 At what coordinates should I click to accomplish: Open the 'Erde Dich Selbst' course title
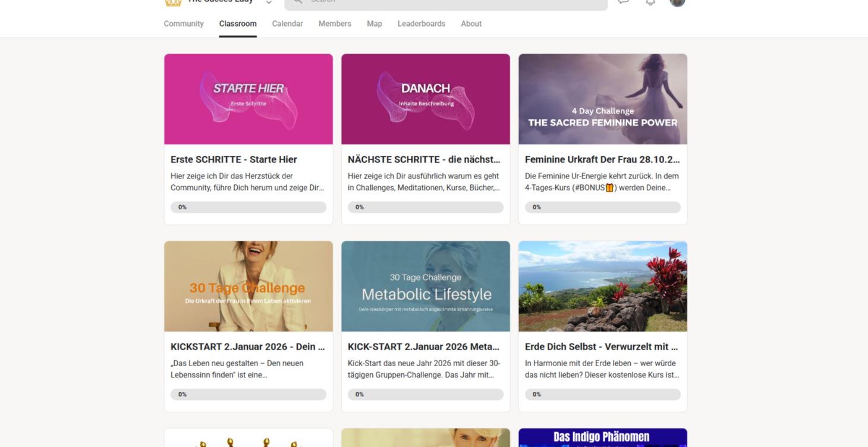tap(602, 347)
